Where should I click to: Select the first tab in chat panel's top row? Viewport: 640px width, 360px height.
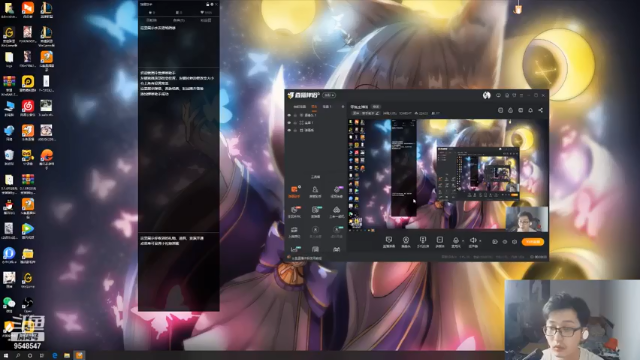coord(151,12)
